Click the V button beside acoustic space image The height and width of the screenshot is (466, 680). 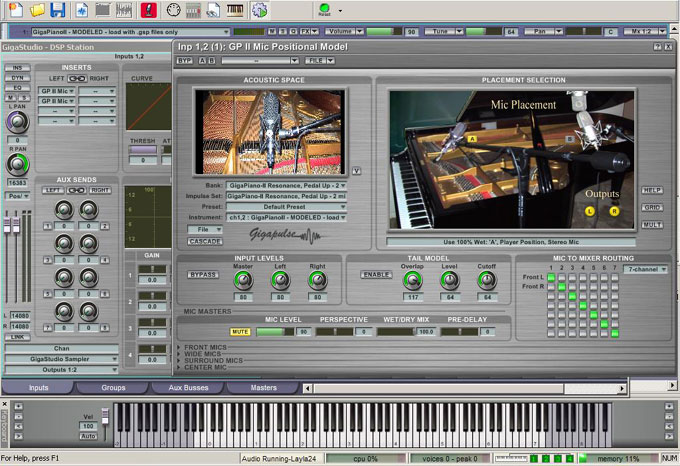tap(356, 171)
